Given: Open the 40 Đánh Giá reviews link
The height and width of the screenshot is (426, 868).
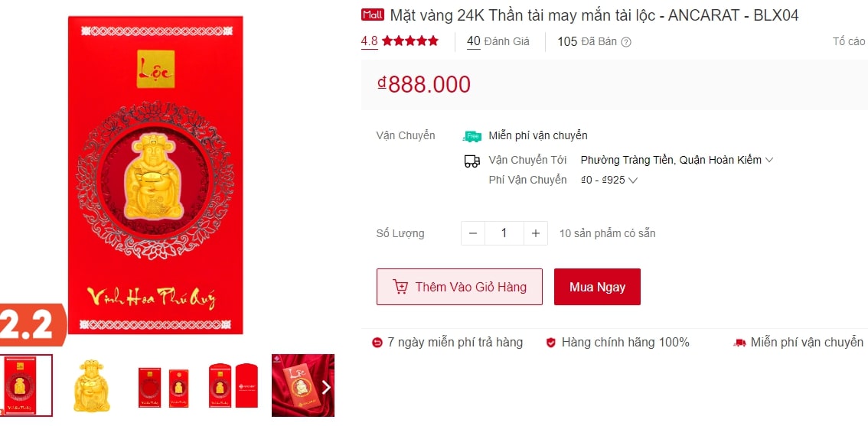Looking at the screenshot, I should tap(498, 41).
